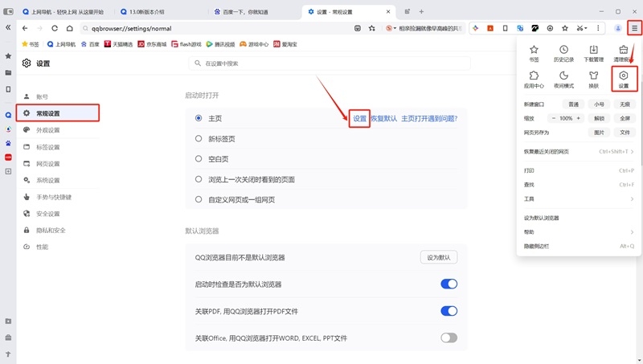
Task: Select 浏览上一次关闭时看到的页面 radio option
Action: point(199,179)
